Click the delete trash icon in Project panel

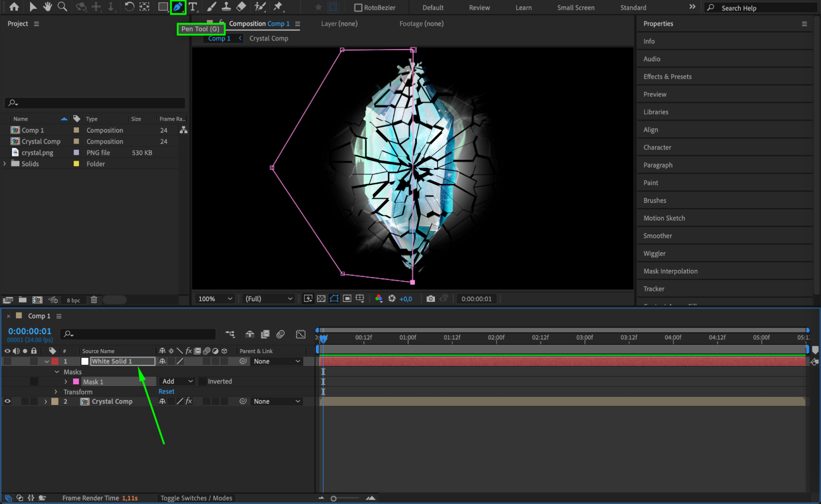(x=94, y=300)
